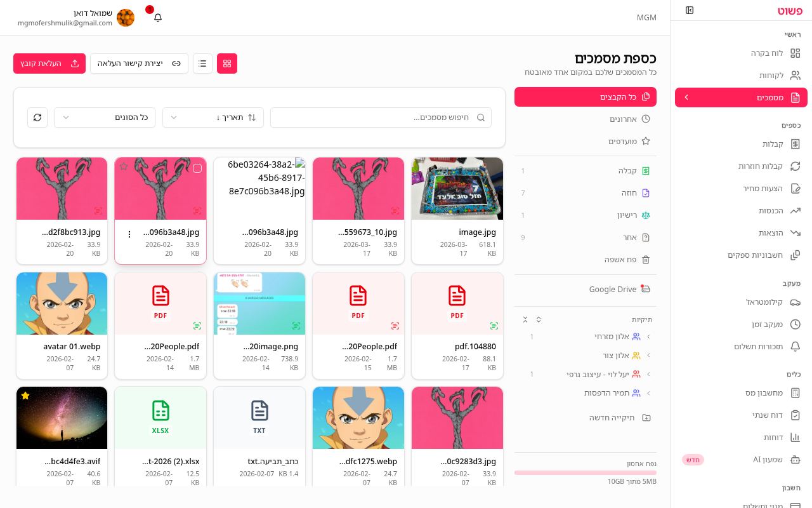
Task: Refresh documents with the sync icon
Action: pos(37,117)
